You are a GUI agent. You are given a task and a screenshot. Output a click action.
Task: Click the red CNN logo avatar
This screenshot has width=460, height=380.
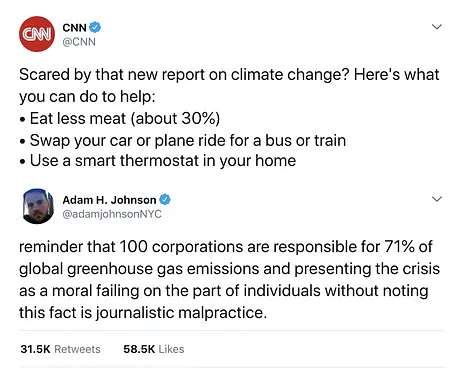37,34
